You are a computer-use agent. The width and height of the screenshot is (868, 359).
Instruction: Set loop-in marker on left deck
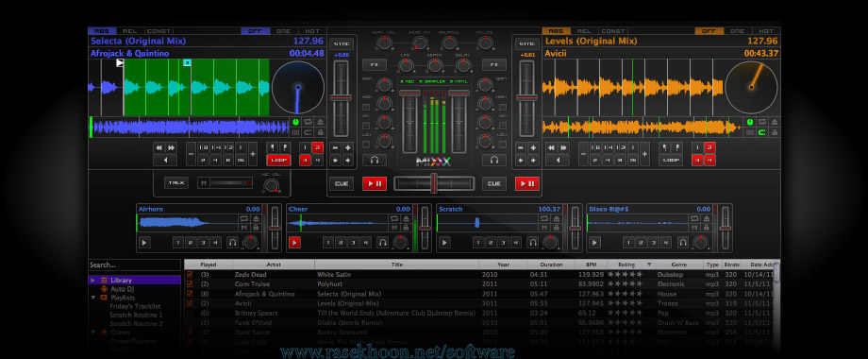point(273,147)
